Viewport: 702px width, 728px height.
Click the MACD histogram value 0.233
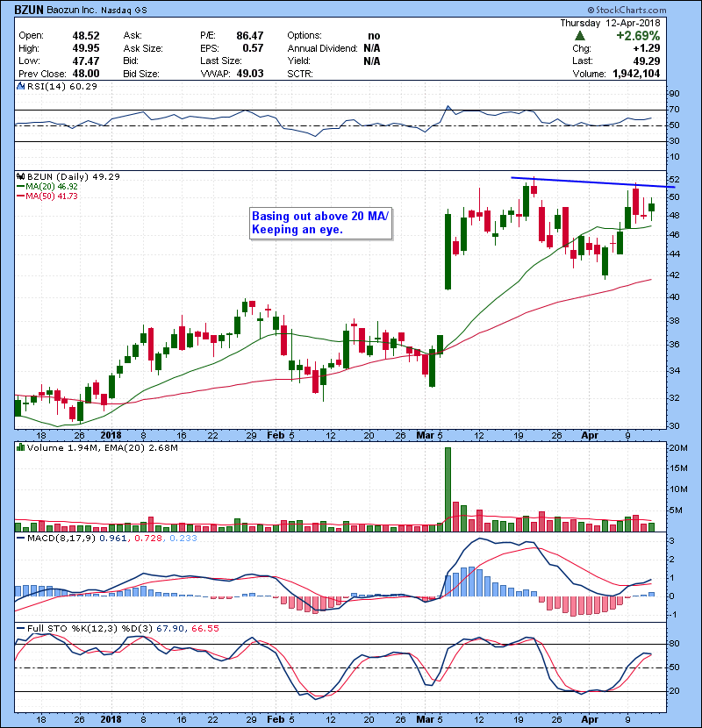(183, 539)
